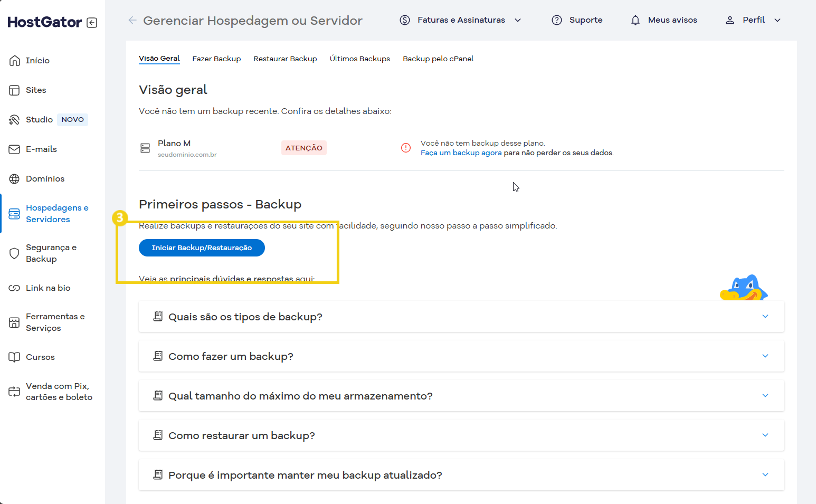Expand Qual tamanho do máximo do armazenamento chevron
Screen dimensions: 816x504
click(x=765, y=395)
